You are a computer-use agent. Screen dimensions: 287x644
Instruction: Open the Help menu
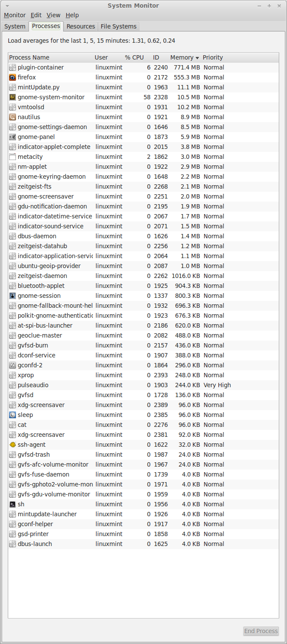click(72, 15)
